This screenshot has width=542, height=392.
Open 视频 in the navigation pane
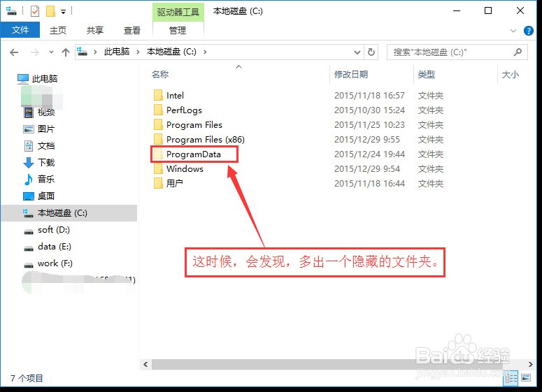39,112
